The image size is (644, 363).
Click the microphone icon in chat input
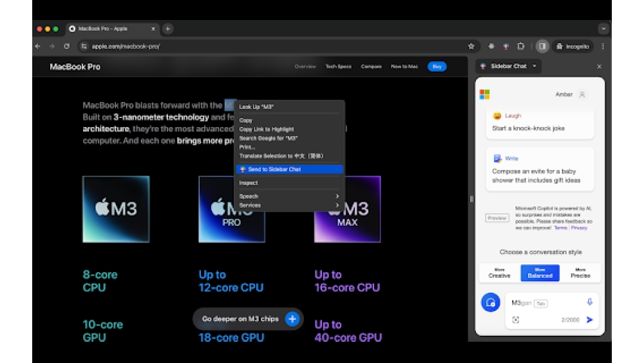point(589,302)
